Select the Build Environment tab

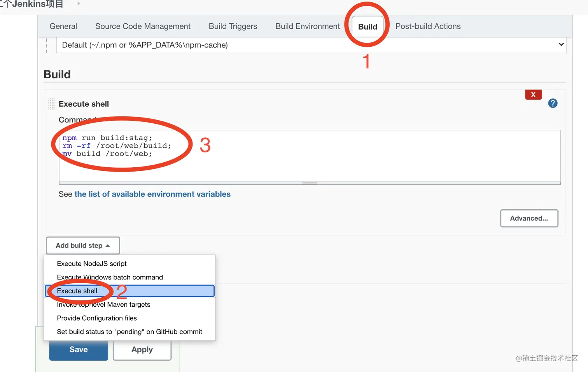[308, 26]
